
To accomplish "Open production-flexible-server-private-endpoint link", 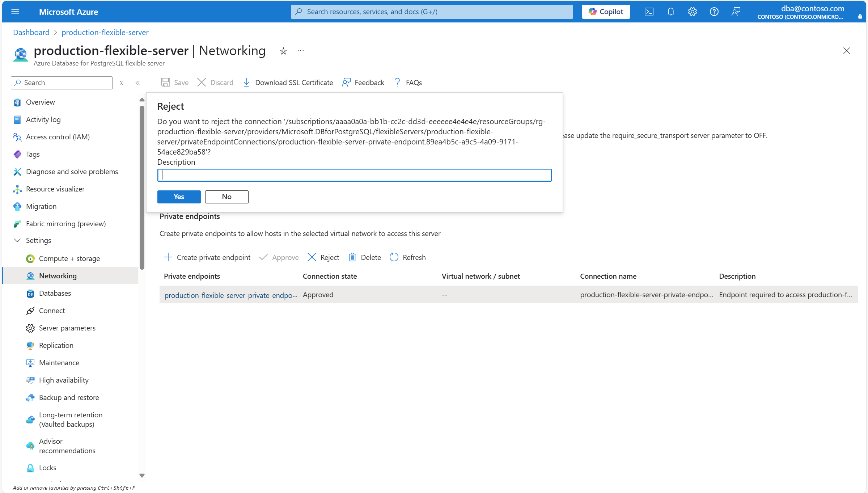I will 230,295.
